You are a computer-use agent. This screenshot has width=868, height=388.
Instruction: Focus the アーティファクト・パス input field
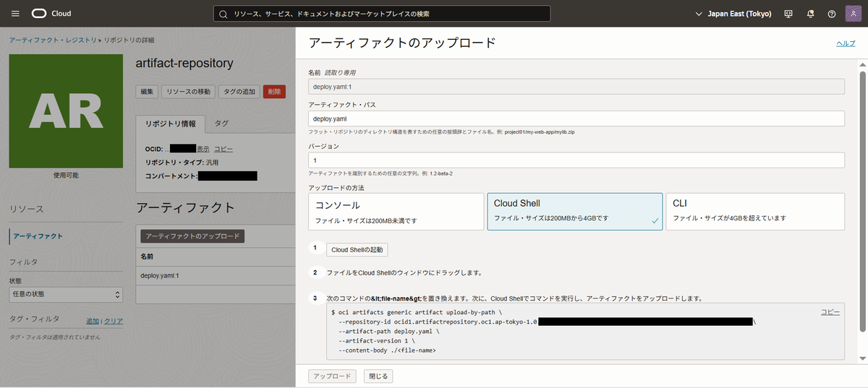[576, 118]
